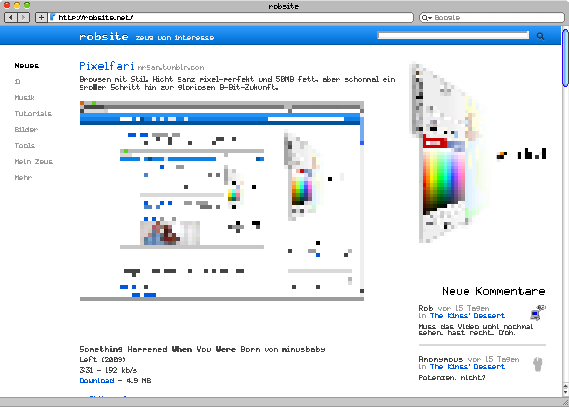Open the Pixelfari article title link
Image resolution: width=569 pixels, height=407 pixels.
tap(107, 66)
